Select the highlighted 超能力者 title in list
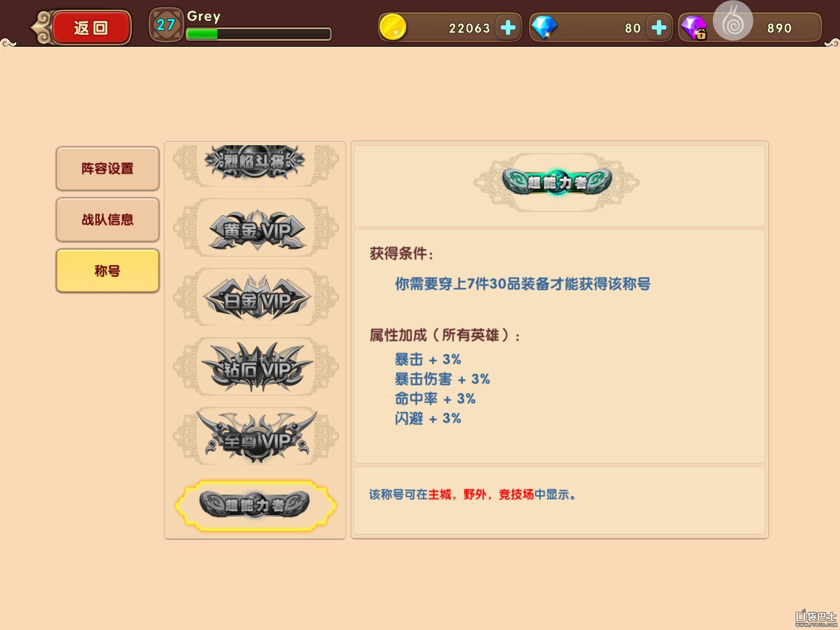Screen dimensions: 840x630 pos(256,505)
